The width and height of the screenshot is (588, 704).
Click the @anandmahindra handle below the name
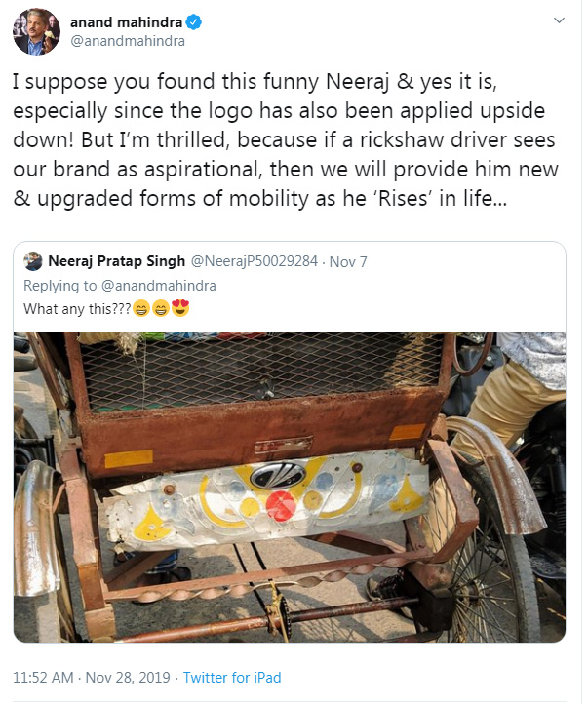(x=129, y=41)
